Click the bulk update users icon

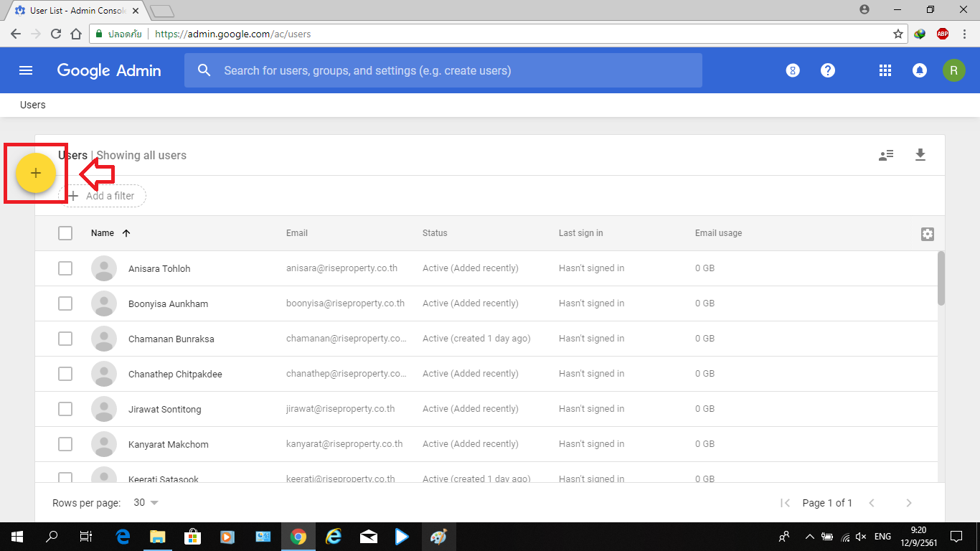(x=886, y=155)
